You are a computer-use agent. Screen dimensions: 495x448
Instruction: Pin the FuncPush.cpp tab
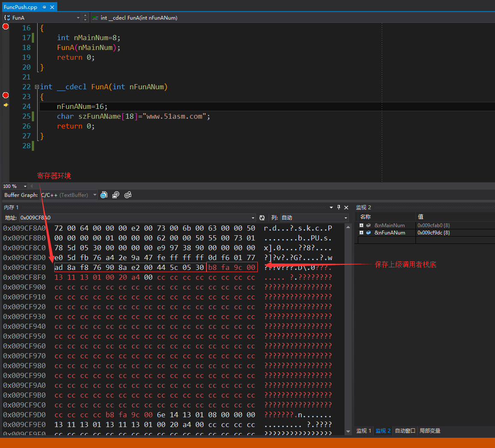pyautogui.click(x=44, y=7)
